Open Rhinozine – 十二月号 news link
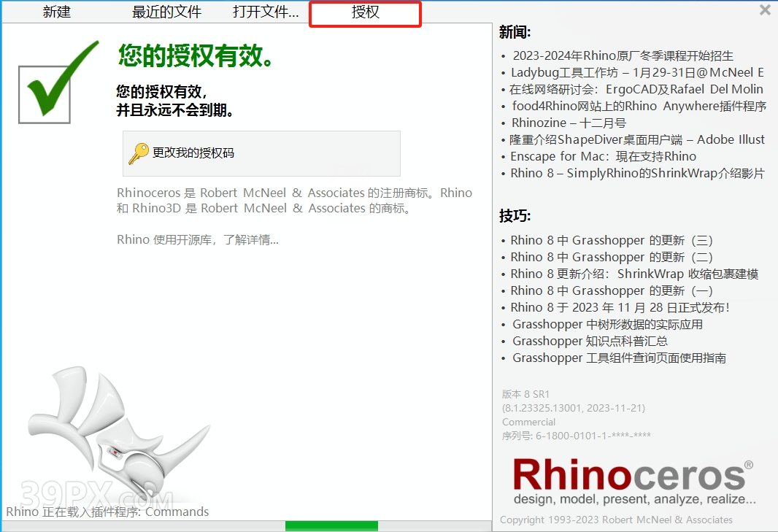Viewport: 778px width, 532px height. click(569, 123)
